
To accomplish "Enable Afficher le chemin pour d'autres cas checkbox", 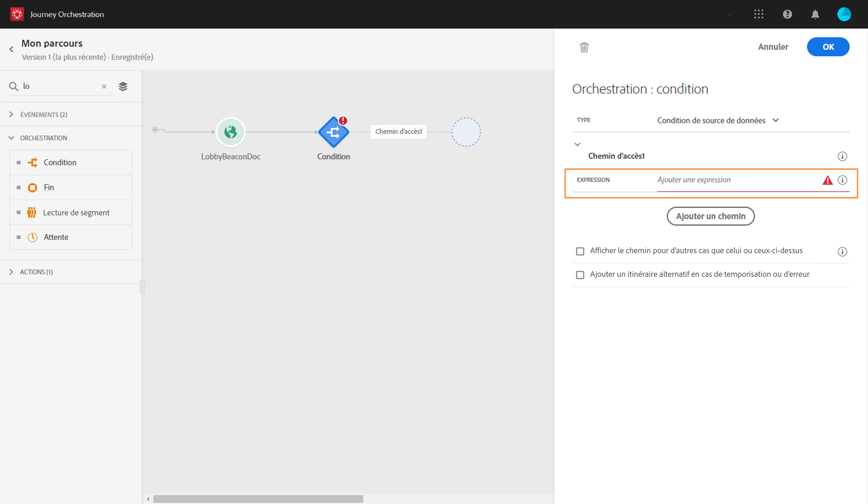I will (x=580, y=251).
